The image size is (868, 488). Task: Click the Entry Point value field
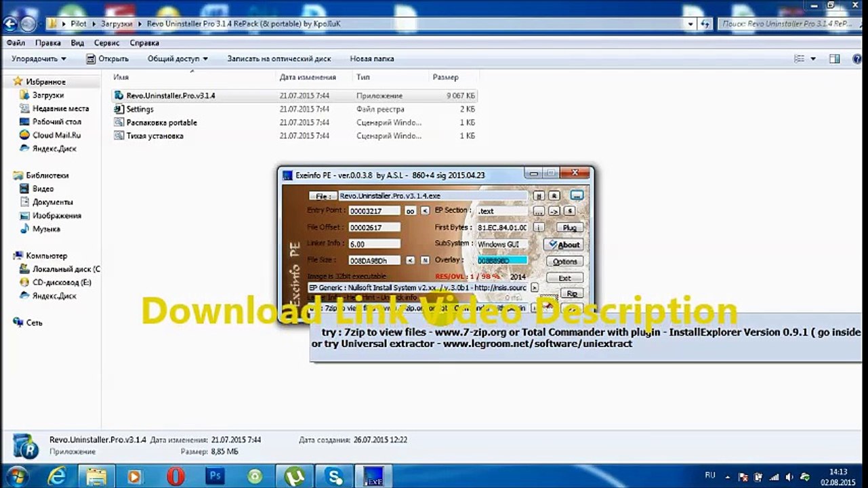[374, 211]
